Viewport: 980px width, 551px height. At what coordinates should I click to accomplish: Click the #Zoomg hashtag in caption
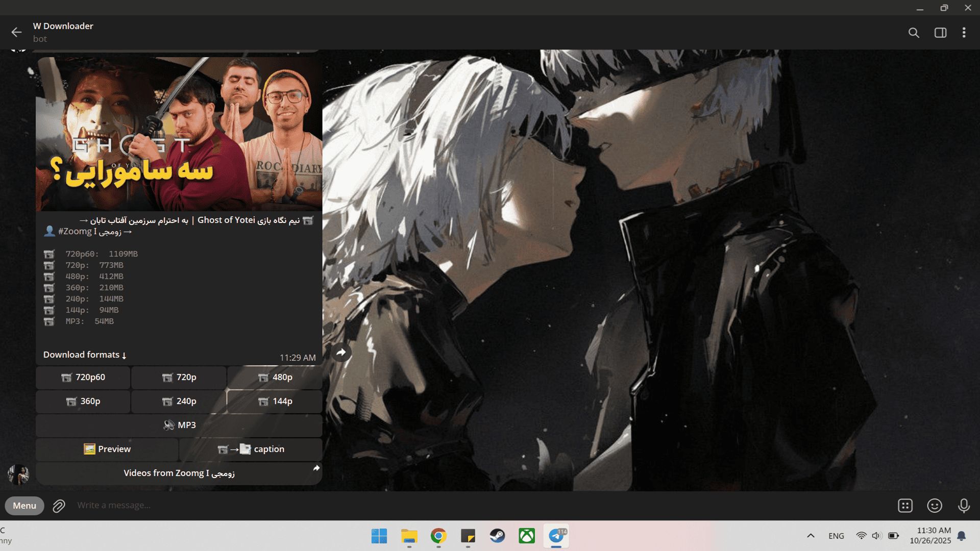75,232
